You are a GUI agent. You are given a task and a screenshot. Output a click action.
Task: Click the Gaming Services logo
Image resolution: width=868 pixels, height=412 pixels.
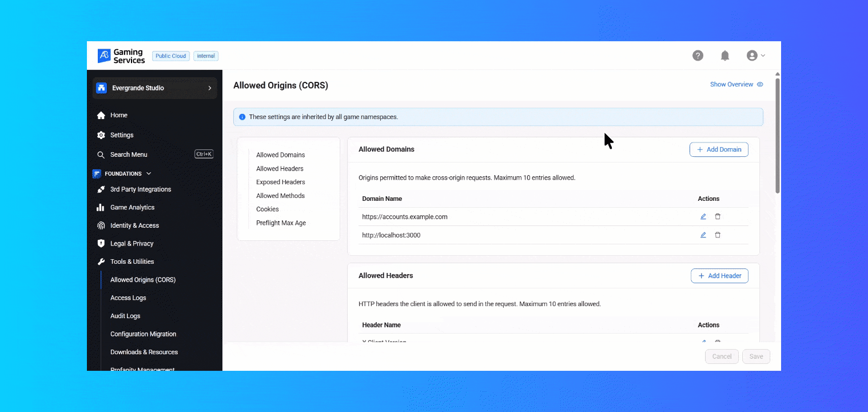click(121, 56)
